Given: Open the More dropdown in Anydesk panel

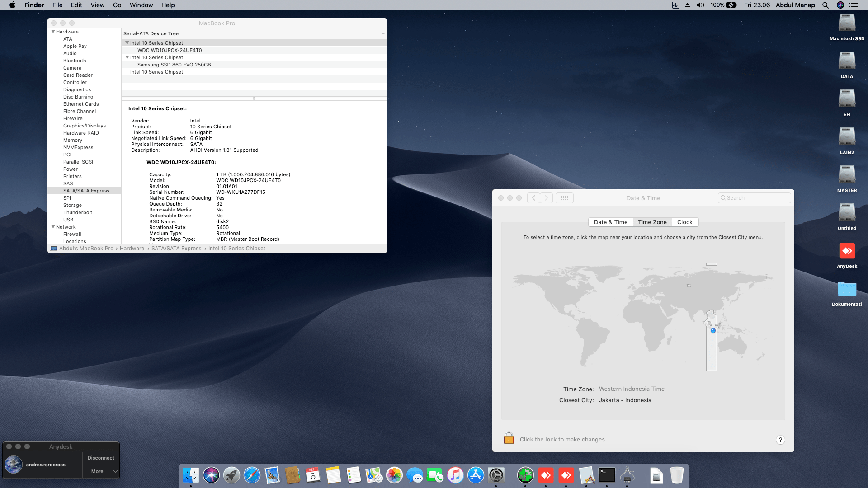Looking at the screenshot, I should pyautogui.click(x=101, y=471).
